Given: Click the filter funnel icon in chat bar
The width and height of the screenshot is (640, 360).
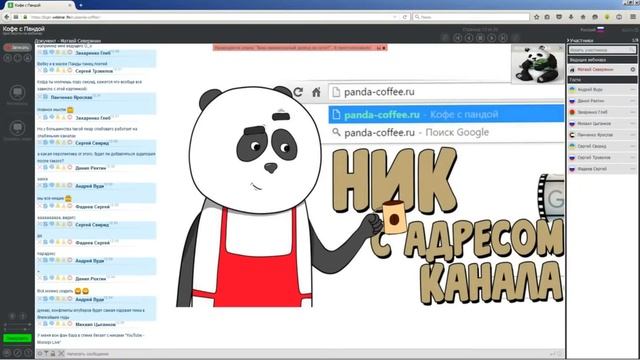Looking at the screenshot, I should pos(46,353).
